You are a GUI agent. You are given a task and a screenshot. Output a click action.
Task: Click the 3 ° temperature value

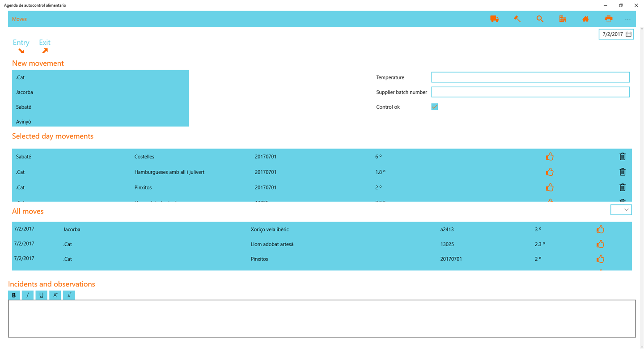click(538, 230)
